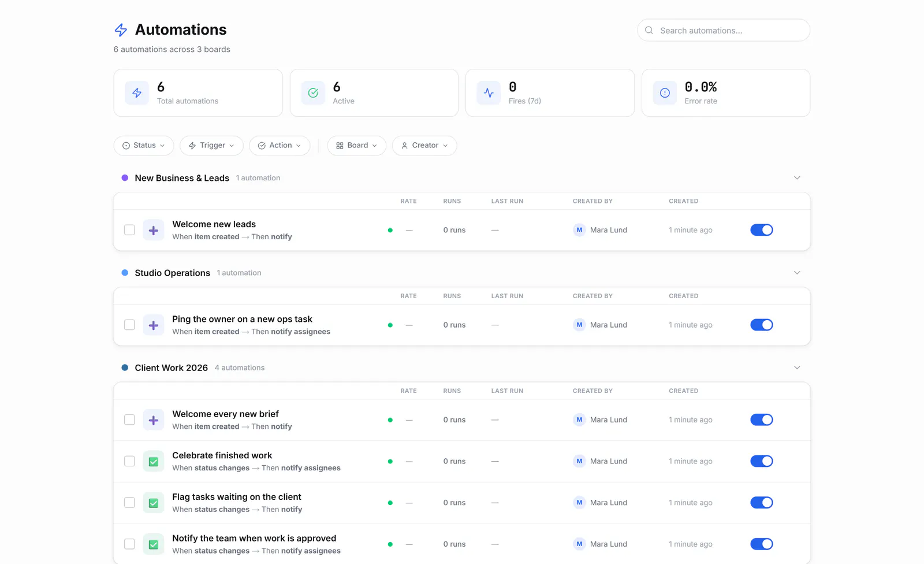Open the Creator filter dropdown
Image resolution: width=924 pixels, height=564 pixels.
pyautogui.click(x=424, y=146)
